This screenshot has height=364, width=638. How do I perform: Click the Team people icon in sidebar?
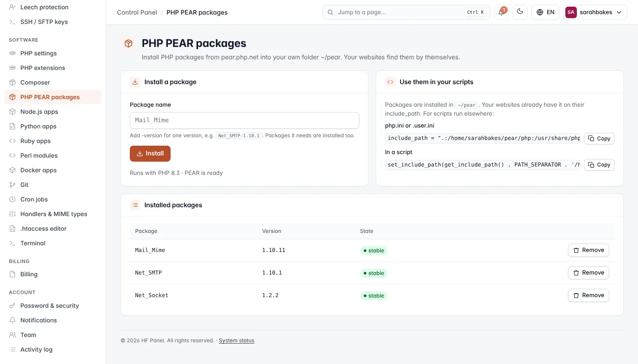click(x=12, y=335)
